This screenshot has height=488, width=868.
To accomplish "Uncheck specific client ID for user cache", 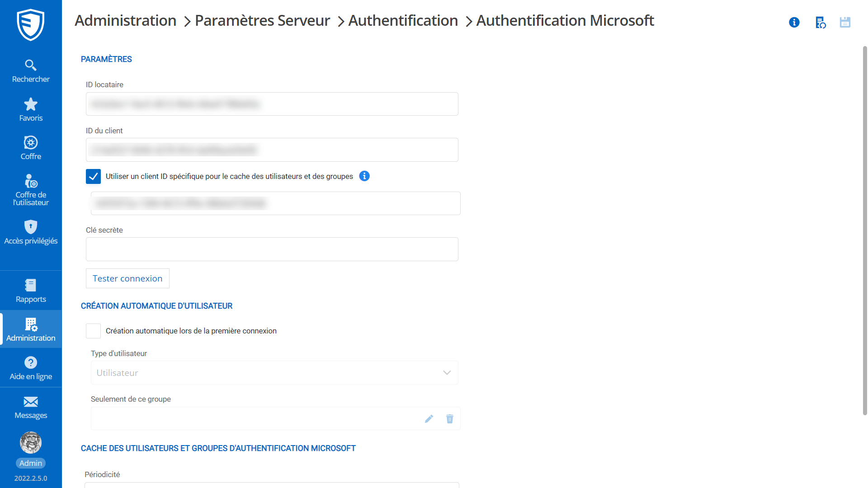I will pos(93,176).
